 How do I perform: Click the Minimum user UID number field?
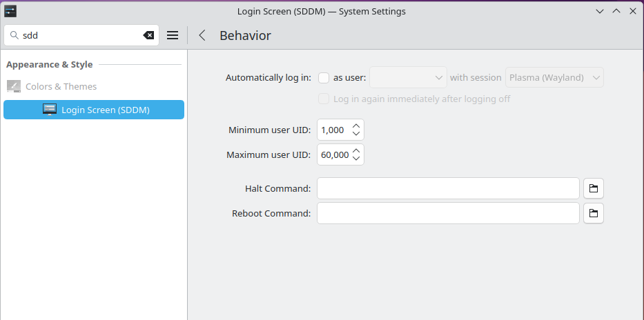[x=333, y=130]
